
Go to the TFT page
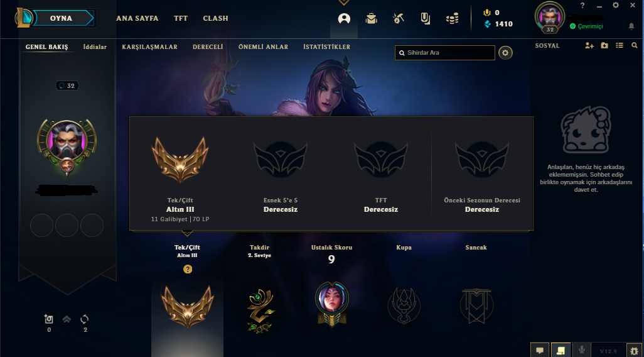click(181, 18)
